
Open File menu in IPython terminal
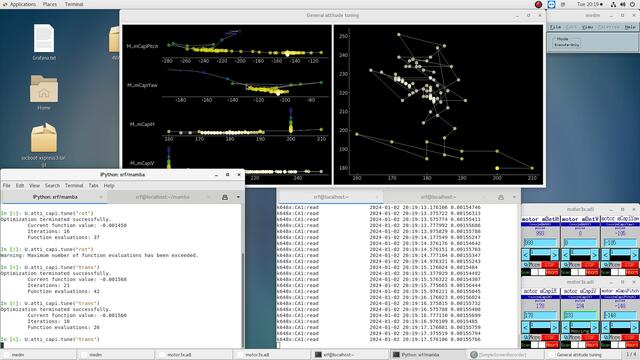[x=7, y=185]
